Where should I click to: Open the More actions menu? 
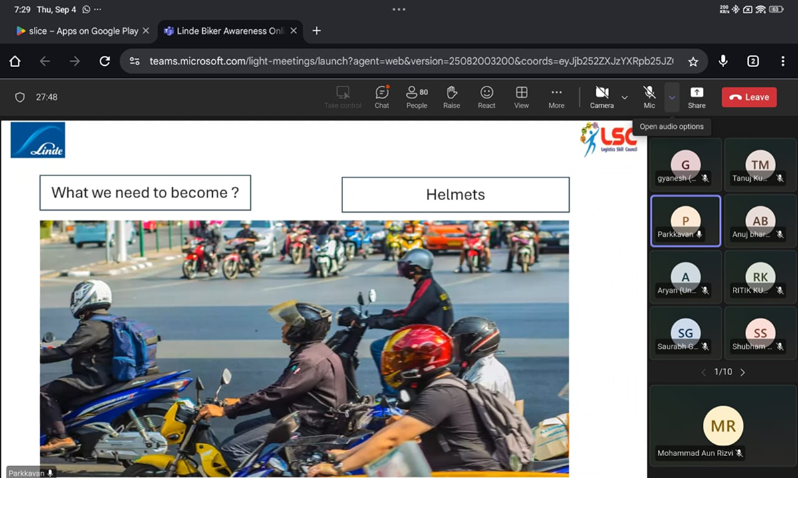(x=556, y=97)
